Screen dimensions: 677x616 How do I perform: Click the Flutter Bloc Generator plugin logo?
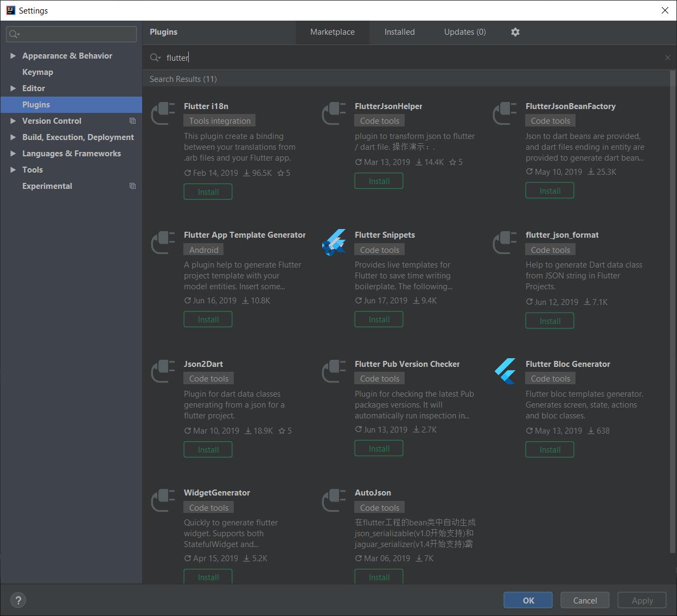(504, 371)
